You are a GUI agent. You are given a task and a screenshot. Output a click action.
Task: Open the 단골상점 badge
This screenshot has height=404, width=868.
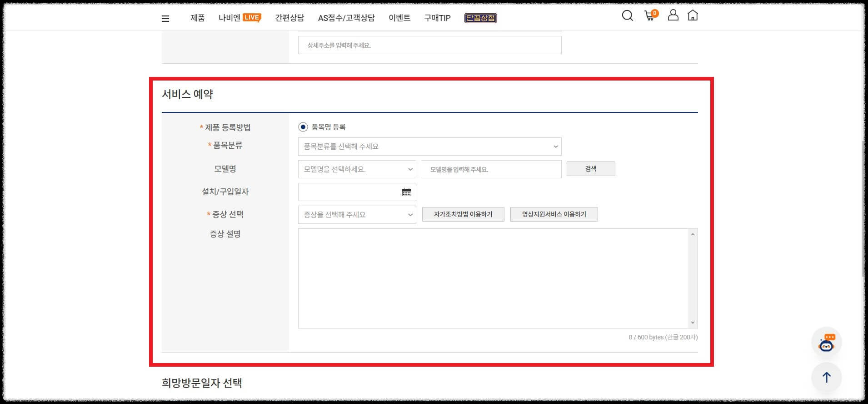coord(480,18)
